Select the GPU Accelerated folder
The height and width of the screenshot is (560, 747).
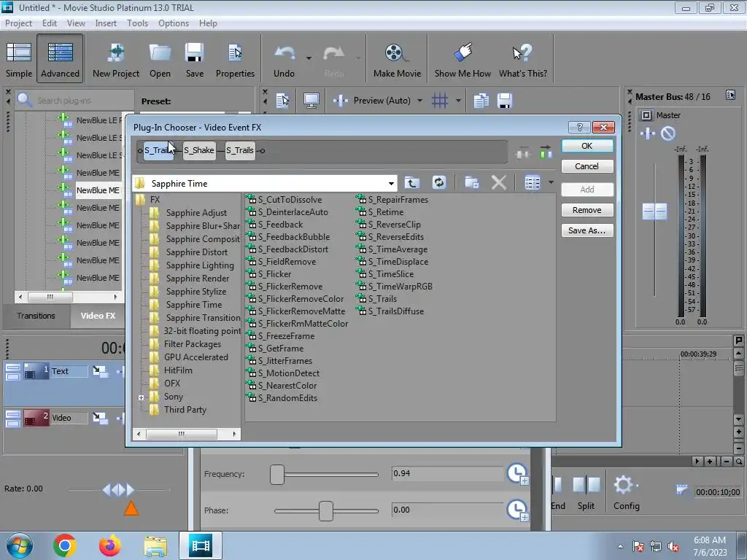pos(196,357)
